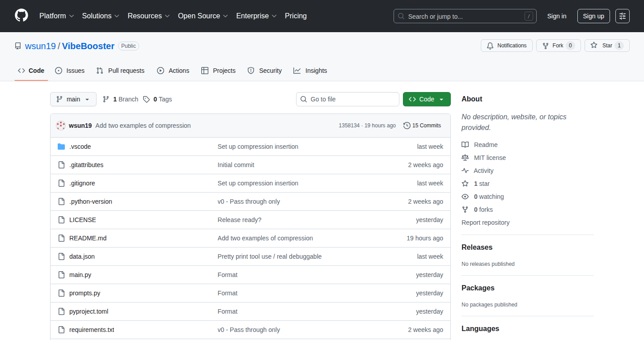Click the Sign up button
644x340 pixels.
(x=593, y=16)
